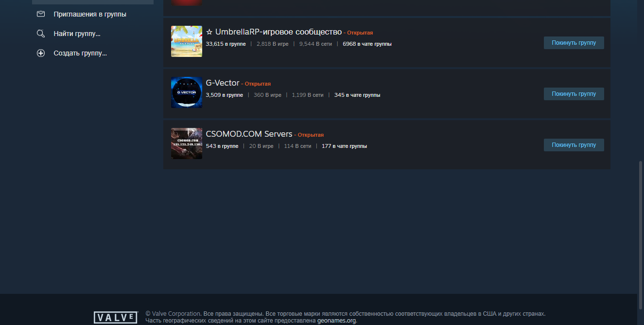Image resolution: width=644 pixels, height=325 pixels.
Task: Click the magnifier icon next to Найти группу
Action: pos(41,34)
